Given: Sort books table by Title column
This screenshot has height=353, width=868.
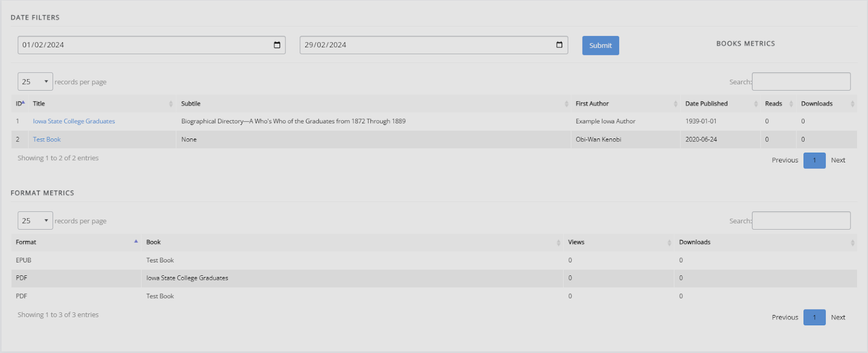Looking at the screenshot, I should point(102,104).
